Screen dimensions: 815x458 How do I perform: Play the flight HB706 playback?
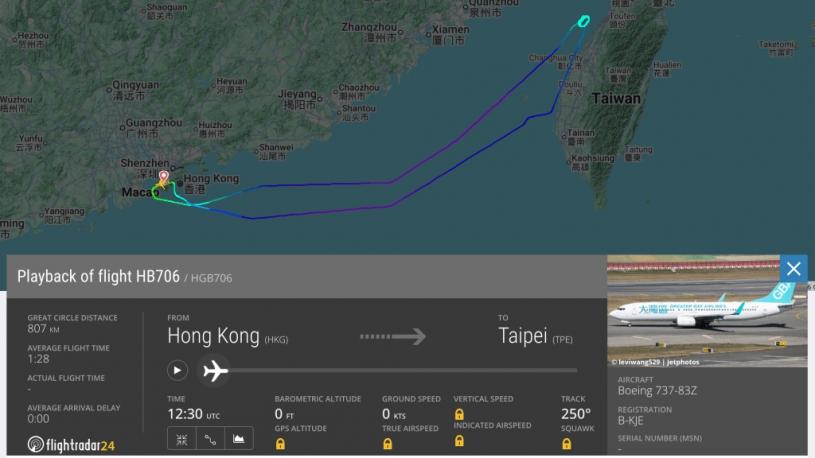[x=177, y=371]
